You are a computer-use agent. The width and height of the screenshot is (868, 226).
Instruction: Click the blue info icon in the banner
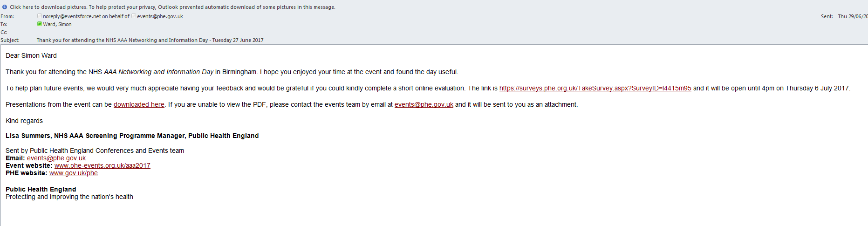tap(5, 7)
